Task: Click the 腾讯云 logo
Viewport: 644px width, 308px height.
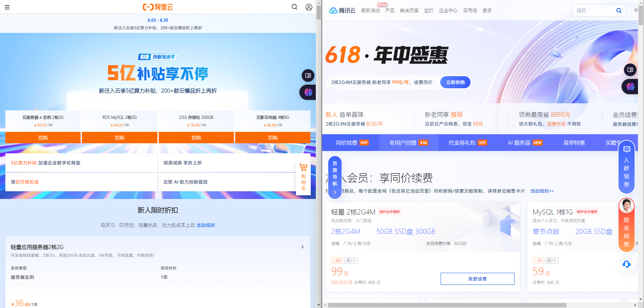Action: [342, 10]
